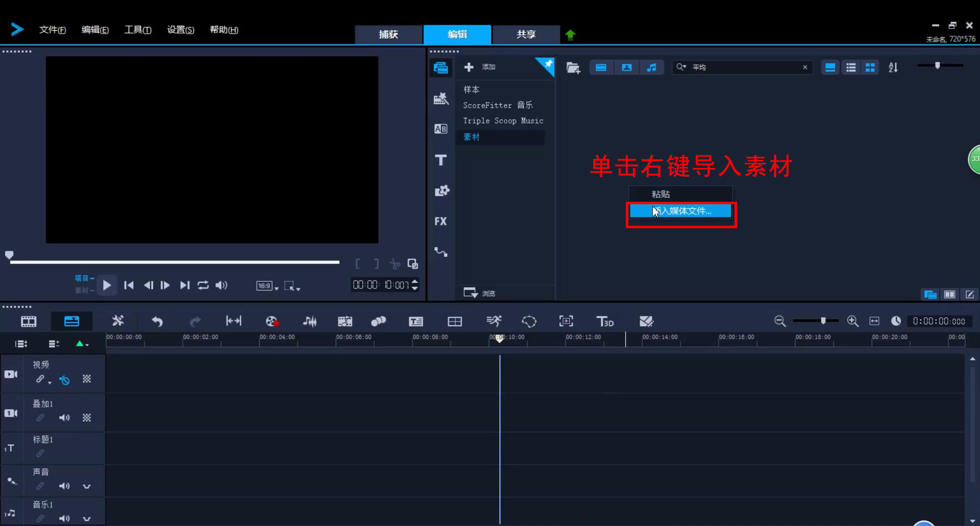Click the undo arrow in the timeline toolbar
Screen dimensions: 980x526
[157, 321]
